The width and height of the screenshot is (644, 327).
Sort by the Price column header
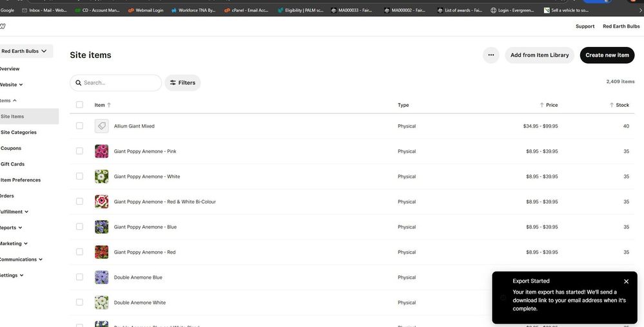pos(549,105)
